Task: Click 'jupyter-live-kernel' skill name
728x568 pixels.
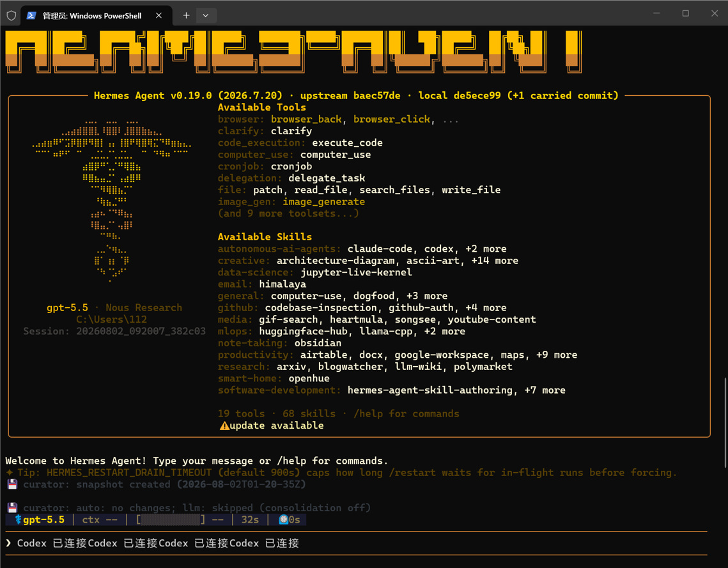Action: (356, 272)
